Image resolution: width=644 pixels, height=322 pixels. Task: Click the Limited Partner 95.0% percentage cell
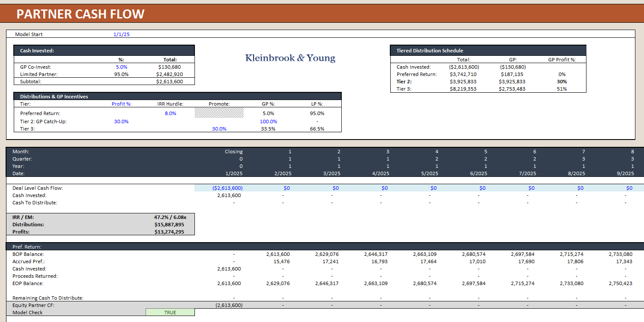coord(122,74)
